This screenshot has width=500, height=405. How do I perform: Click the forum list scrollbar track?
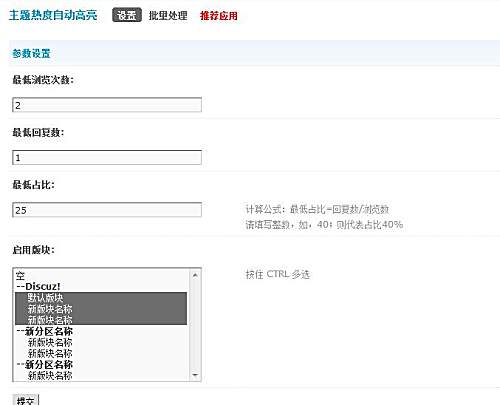pyautogui.click(x=195, y=325)
